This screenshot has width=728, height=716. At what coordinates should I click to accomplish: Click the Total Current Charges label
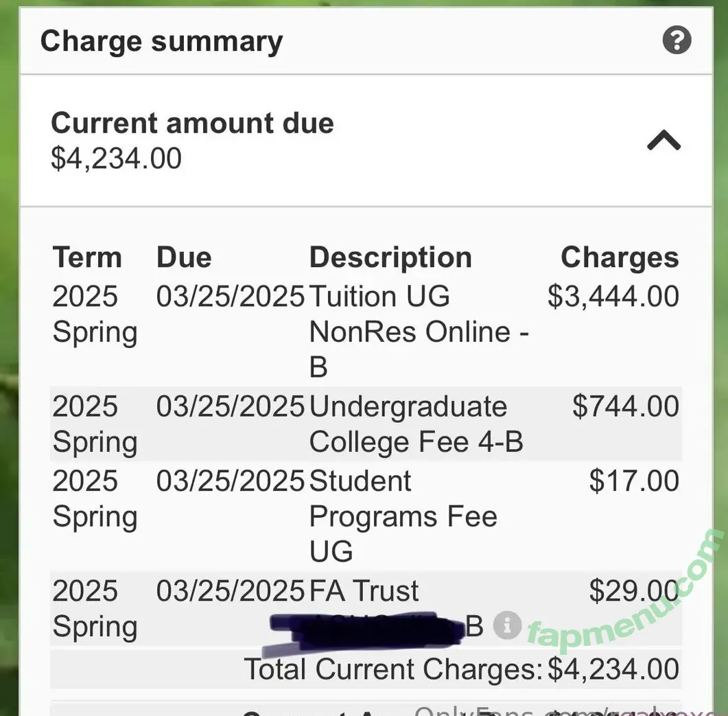tap(393, 669)
